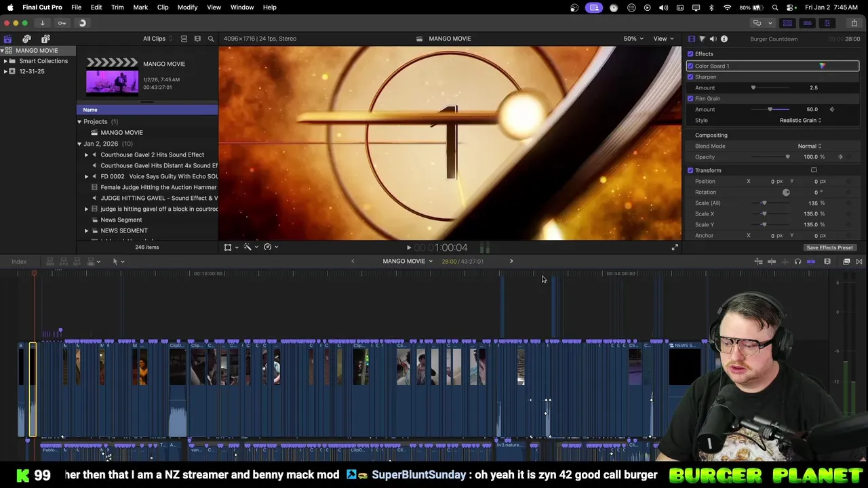Click the browser search magnifier icon
Image resolution: width=868 pixels, height=488 pixels.
211,39
